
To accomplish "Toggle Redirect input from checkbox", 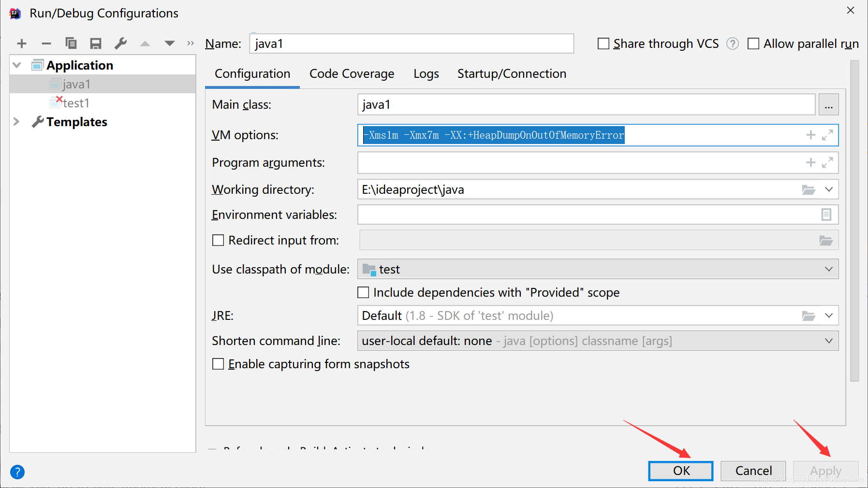I will click(x=218, y=241).
